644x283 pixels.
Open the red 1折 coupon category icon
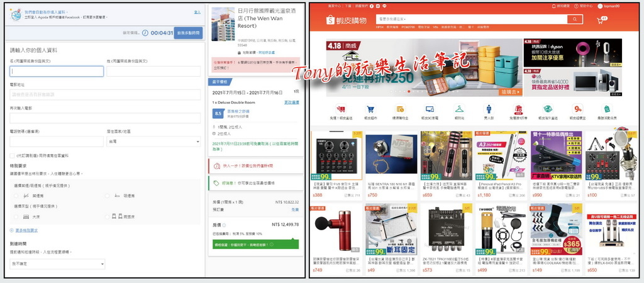[518, 109]
